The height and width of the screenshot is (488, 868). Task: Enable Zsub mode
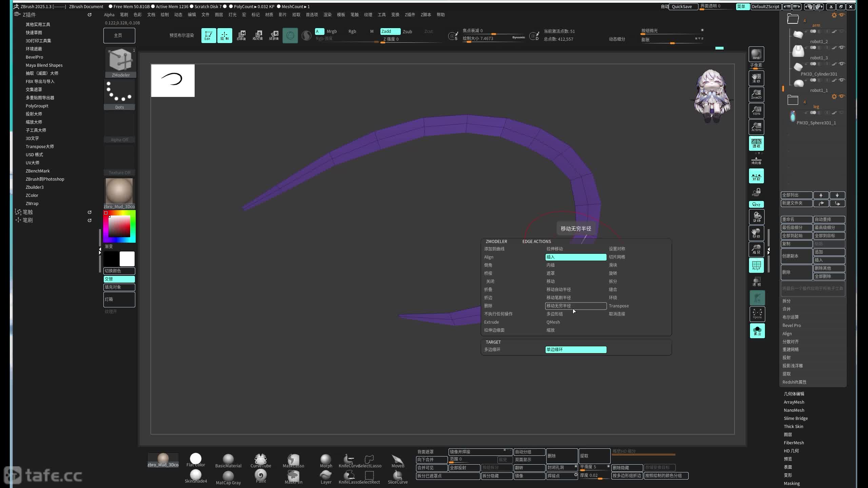407,32
